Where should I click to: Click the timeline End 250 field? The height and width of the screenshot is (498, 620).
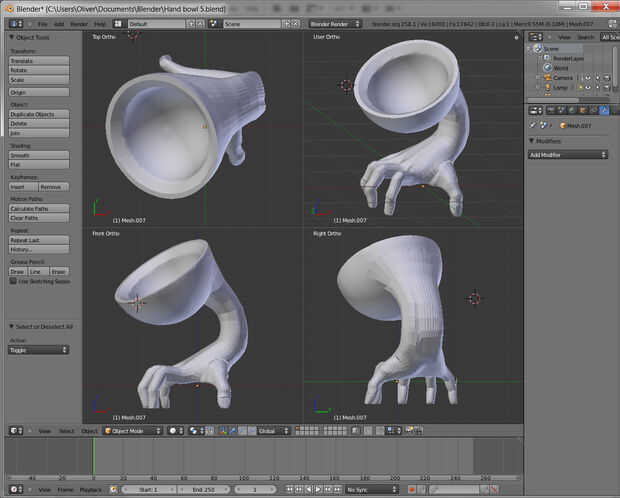coord(204,489)
